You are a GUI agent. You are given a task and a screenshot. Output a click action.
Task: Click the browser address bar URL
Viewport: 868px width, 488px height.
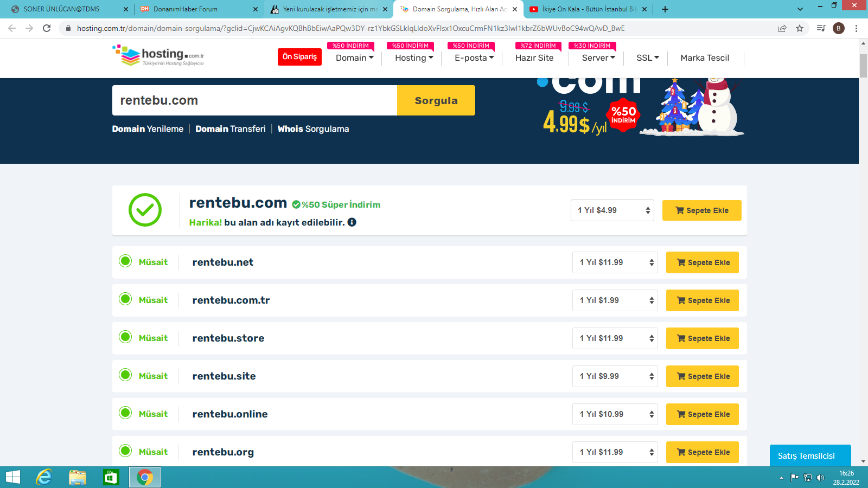click(351, 28)
